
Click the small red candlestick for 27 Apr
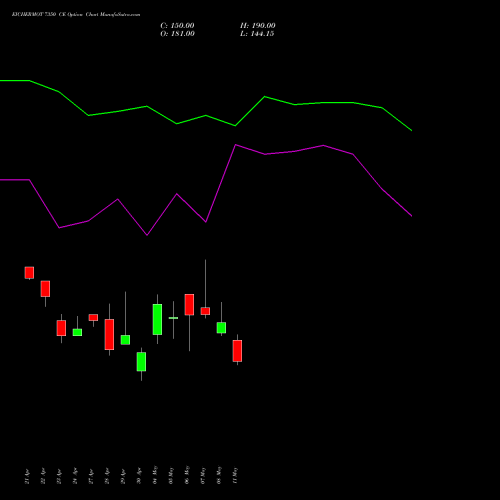[x=93, y=317]
